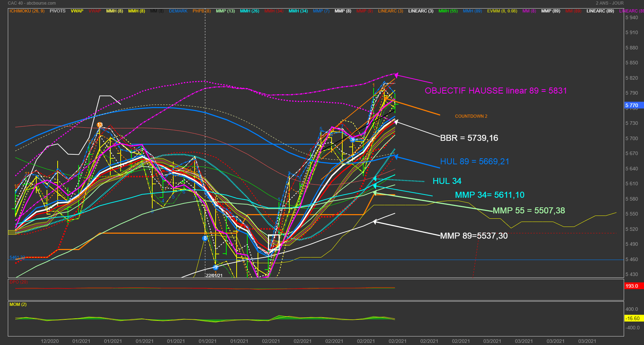Image resolution: width=644 pixels, height=345 pixels.
Task: Click the MOM (2) panel label
Action: [x=18, y=304]
